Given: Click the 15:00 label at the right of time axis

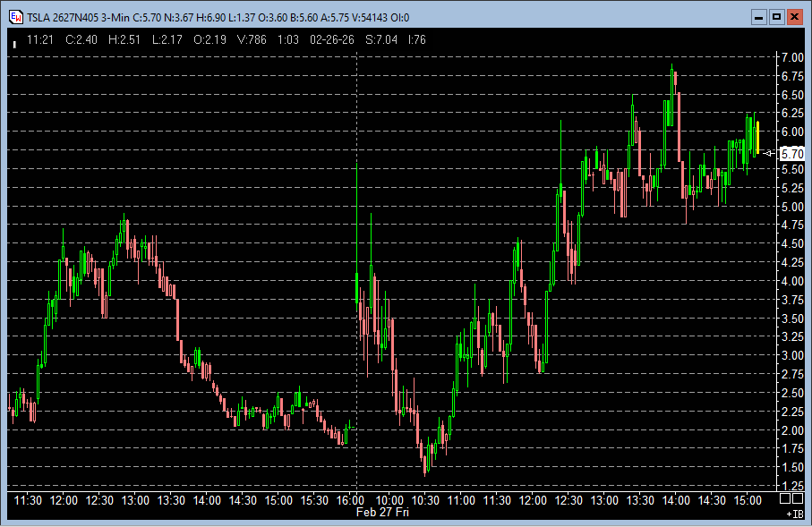Looking at the screenshot, I should [747, 499].
